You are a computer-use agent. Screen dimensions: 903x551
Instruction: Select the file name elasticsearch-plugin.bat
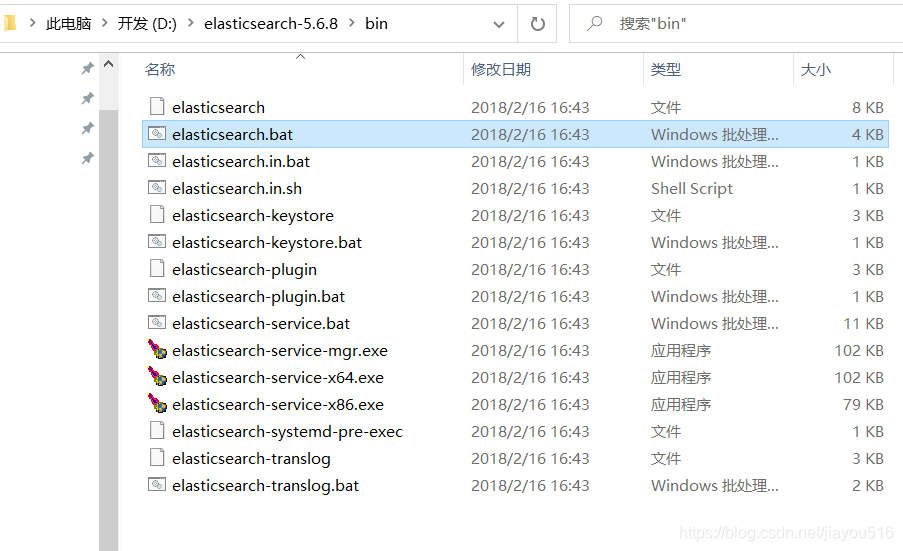[x=258, y=297]
